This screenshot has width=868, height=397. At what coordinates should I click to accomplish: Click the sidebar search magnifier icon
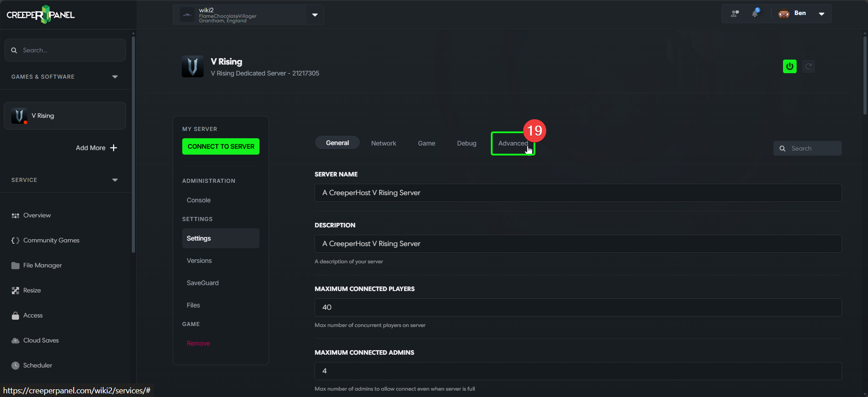[14, 50]
